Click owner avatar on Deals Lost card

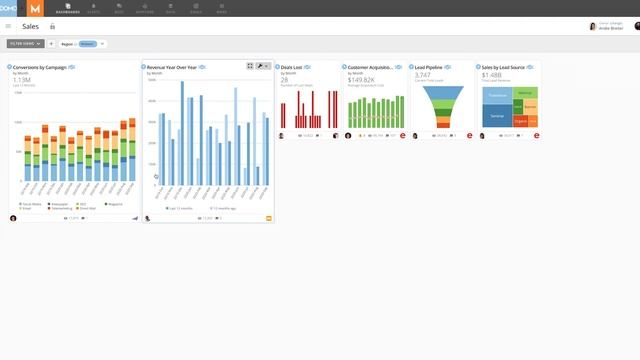(281, 136)
